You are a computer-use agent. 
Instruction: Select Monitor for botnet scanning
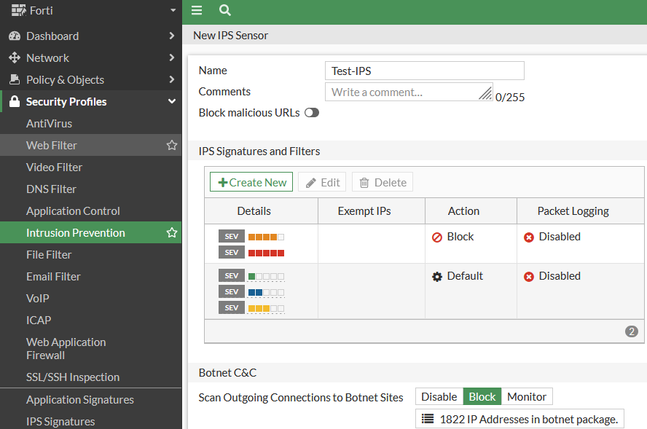tap(526, 397)
